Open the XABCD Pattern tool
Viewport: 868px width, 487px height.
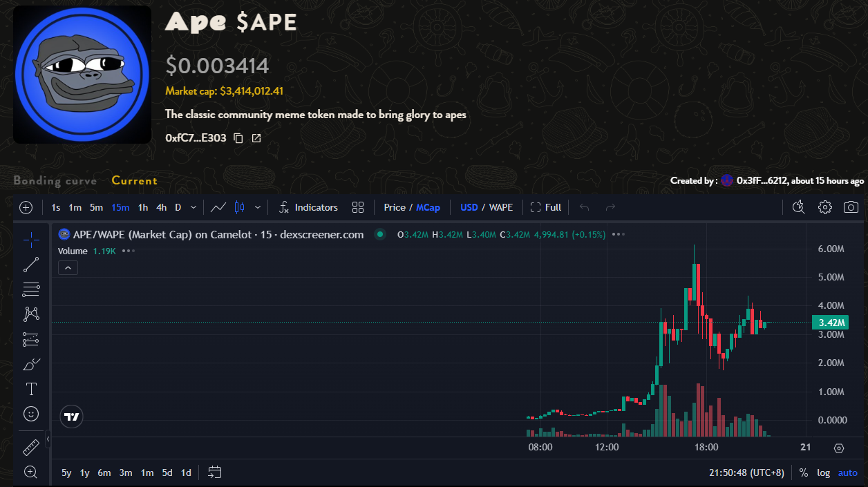click(31, 314)
